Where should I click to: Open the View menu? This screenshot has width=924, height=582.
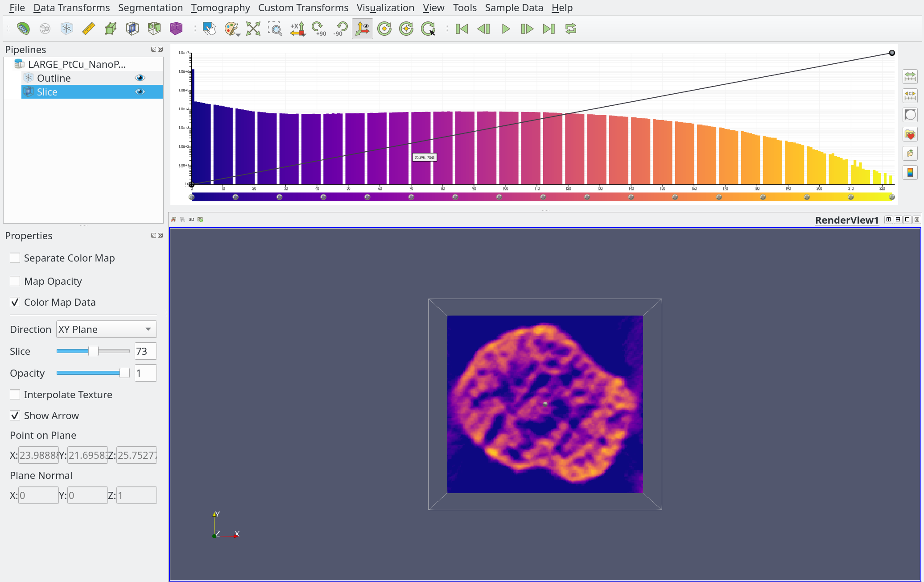[433, 8]
